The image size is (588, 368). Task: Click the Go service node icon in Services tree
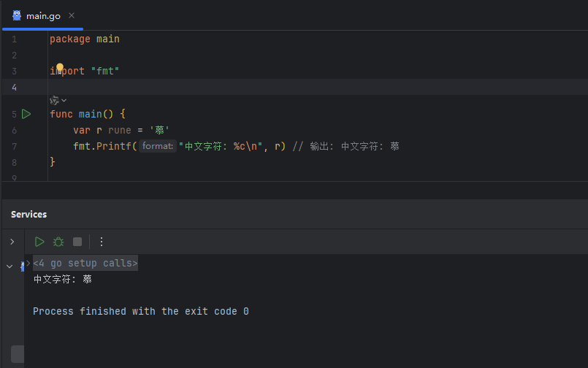[x=23, y=267]
